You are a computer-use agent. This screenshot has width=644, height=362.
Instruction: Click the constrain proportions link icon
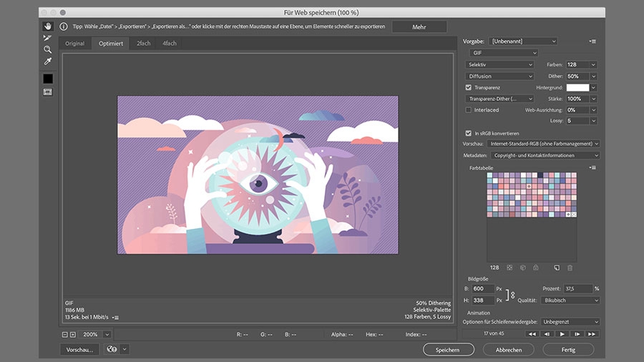click(512, 295)
